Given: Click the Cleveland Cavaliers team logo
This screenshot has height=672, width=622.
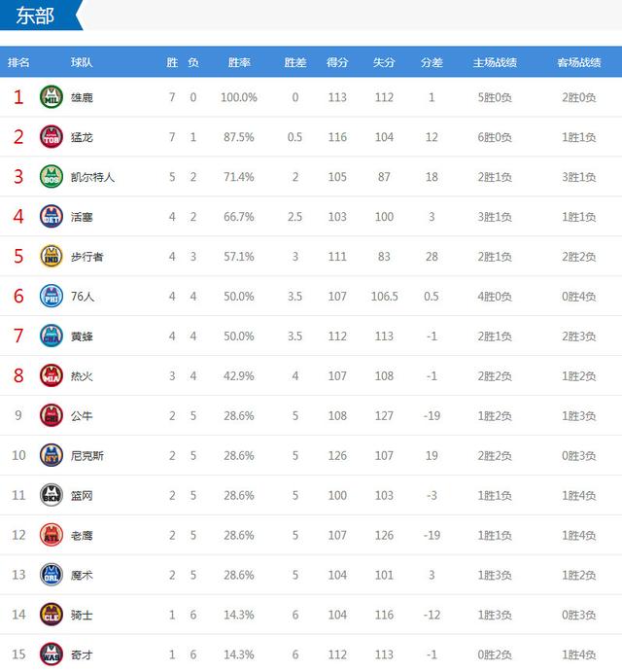Looking at the screenshot, I should [52, 614].
